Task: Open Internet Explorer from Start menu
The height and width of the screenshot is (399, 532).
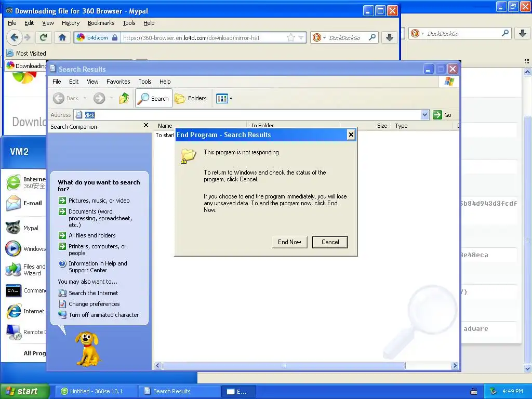Action: pos(25,311)
